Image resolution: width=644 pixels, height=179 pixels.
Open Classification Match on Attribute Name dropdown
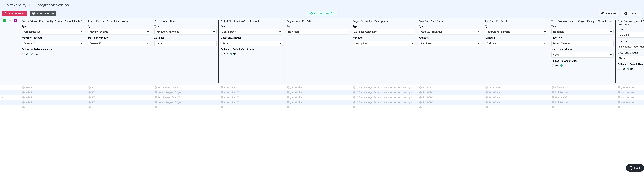point(252,43)
